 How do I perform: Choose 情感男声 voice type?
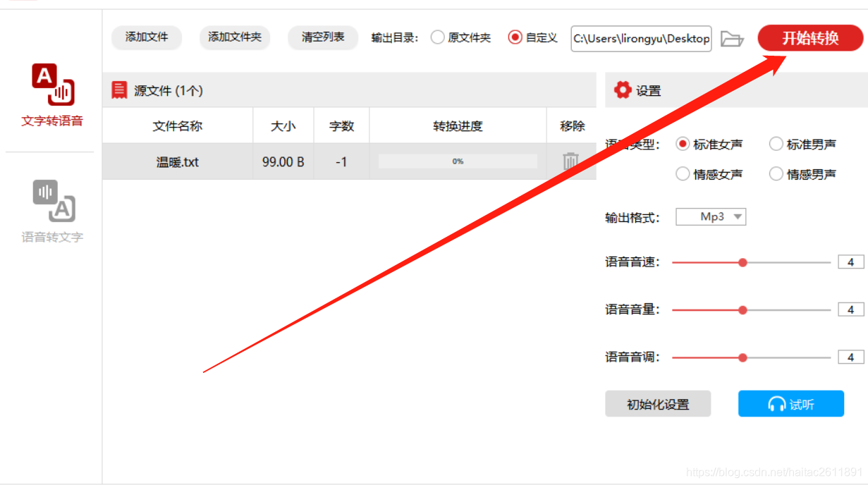click(x=802, y=173)
